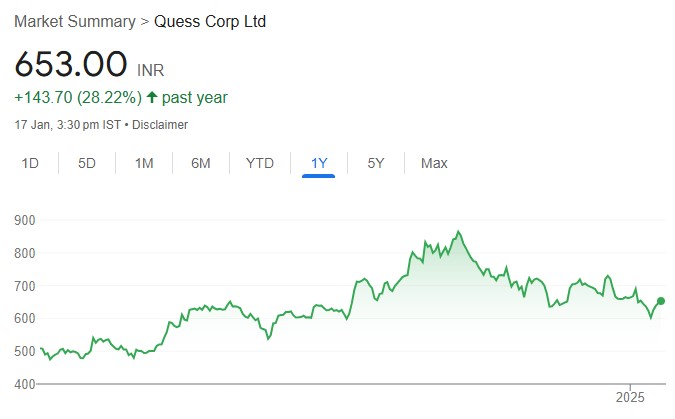Screen dimensions: 675x419
Task: Click the highest peak of the chart line
Action: 459,232
